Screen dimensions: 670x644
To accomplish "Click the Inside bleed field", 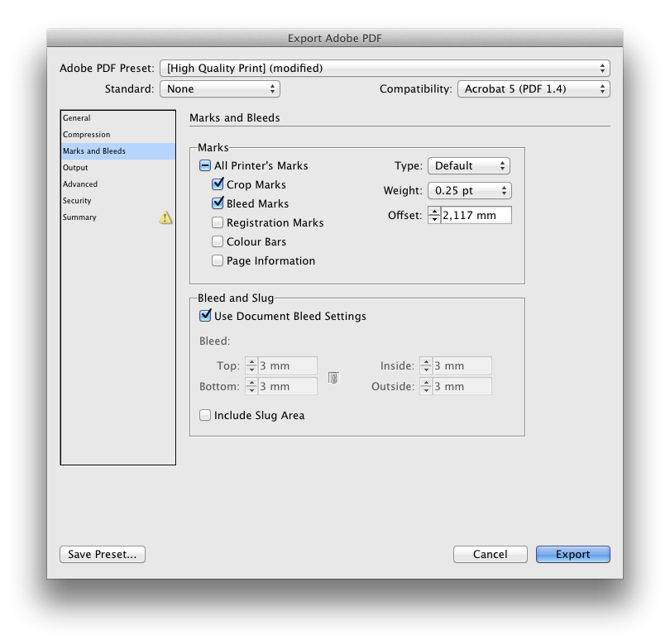I will [x=462, y=365].
